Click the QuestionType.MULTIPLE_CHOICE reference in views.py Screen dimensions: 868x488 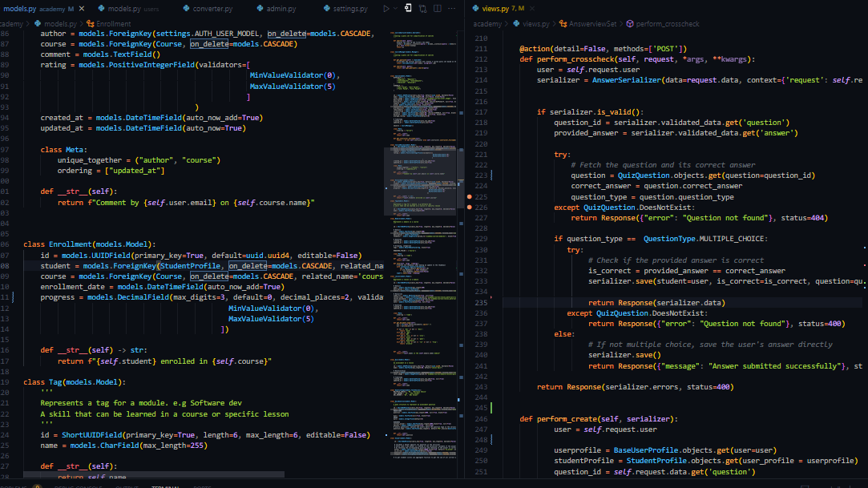pos(704,239)
